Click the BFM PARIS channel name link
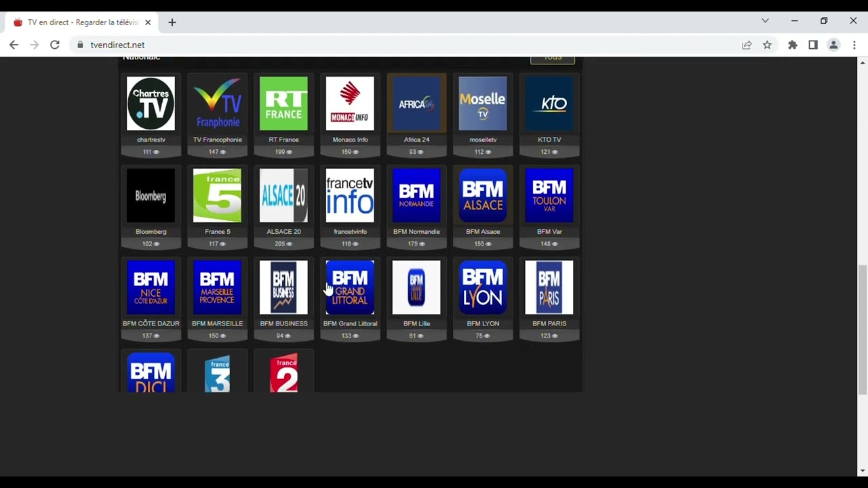This screenshot has height=488, width=868. pos(549,324)
